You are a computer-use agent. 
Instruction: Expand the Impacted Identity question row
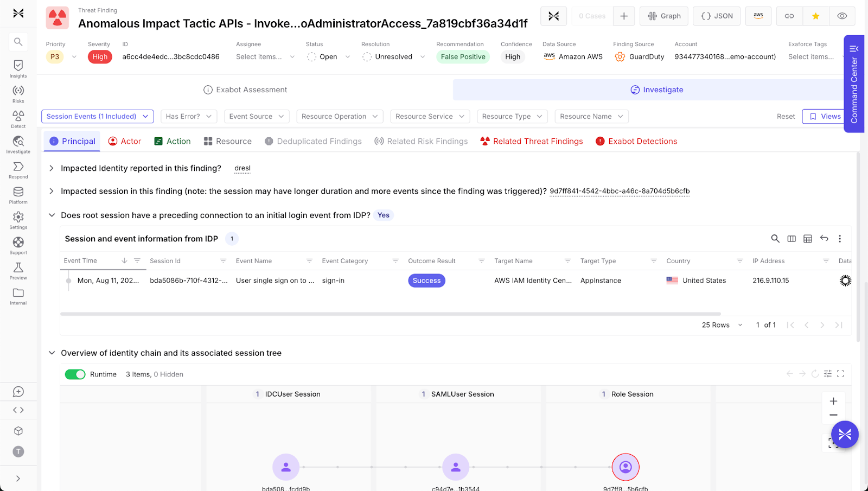click(52, 168)
